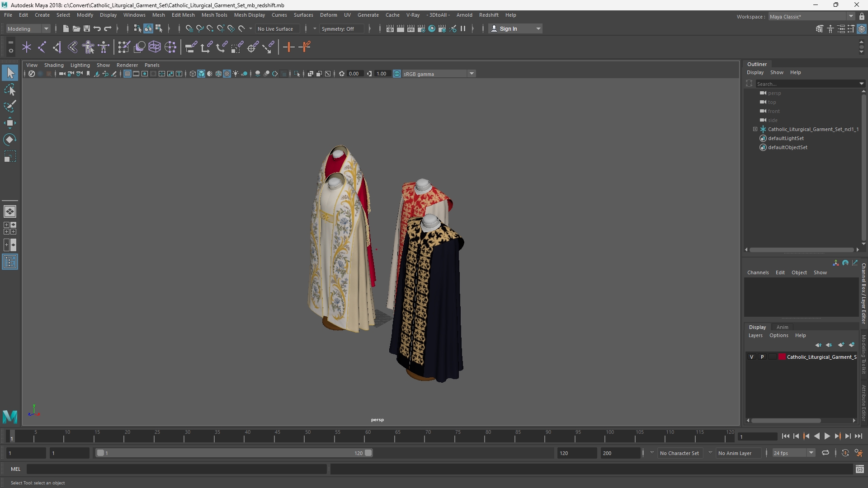Click the Undo arrow icon
The width and height of the screenshot is (868, 488).
[x=97, y=28]
